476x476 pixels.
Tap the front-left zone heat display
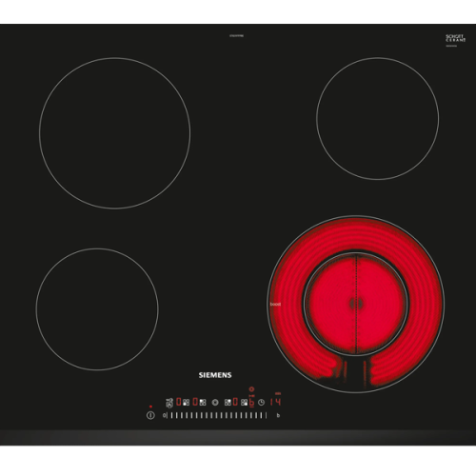point(179,402)
